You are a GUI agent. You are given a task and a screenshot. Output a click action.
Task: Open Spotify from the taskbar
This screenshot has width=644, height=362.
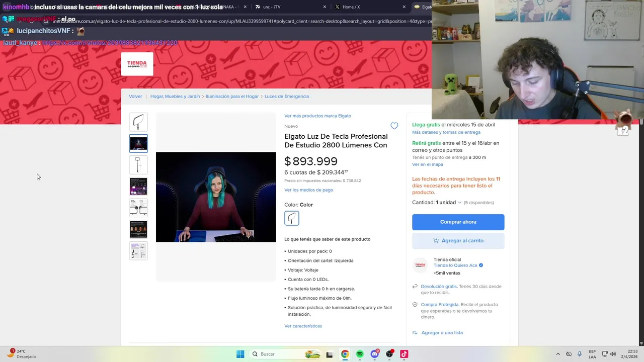coord(360,354)
